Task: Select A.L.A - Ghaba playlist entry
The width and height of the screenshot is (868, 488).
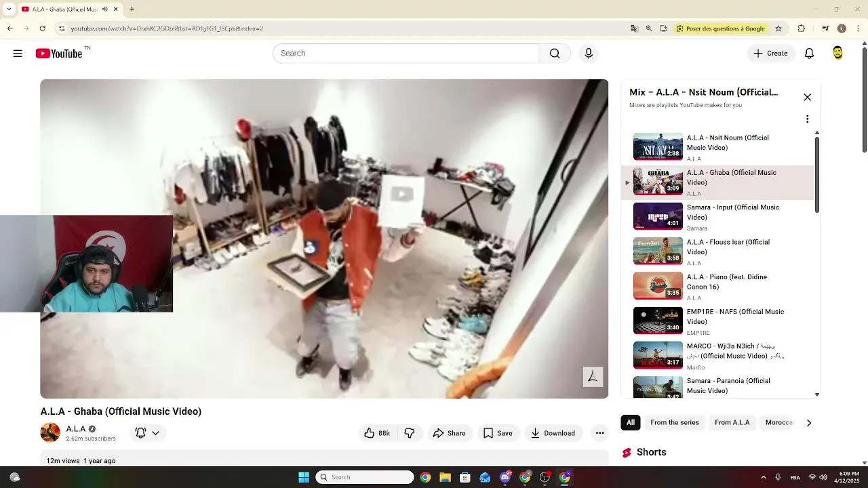Action: tap(717, 182)
